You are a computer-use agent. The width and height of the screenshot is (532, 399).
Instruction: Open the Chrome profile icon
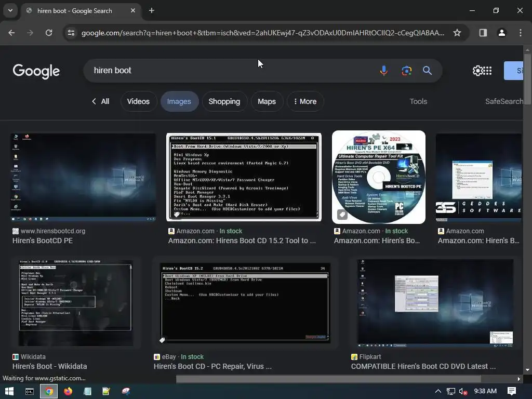(x=501, y=33)
